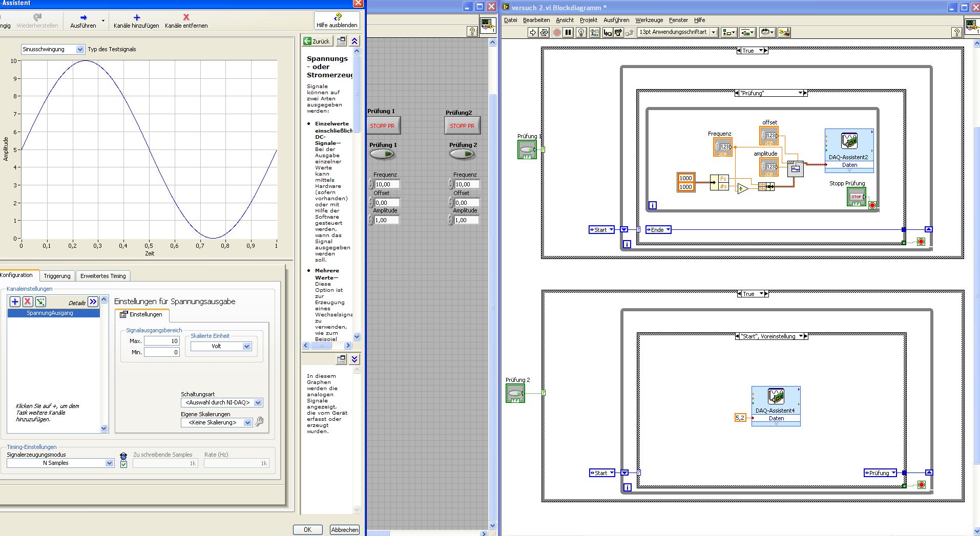Click the Abbrechen button
This screenshot has height=536, width=980.
click(x=344, y=530)
